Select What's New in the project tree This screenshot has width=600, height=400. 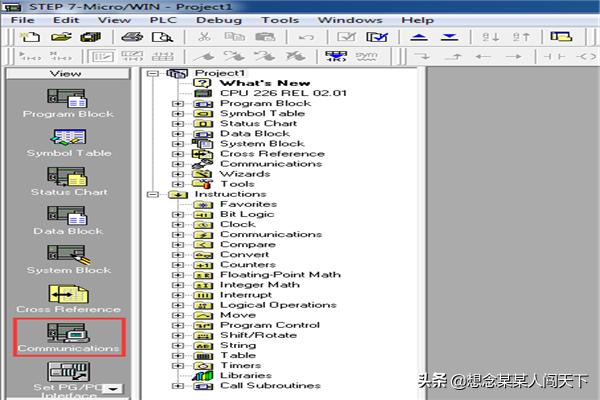[x=265, y=83]
